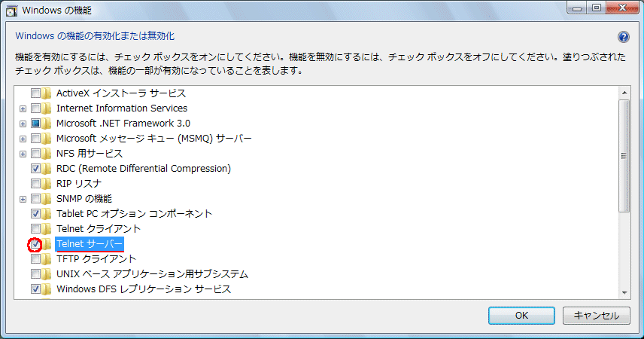Click folder icon next to NFS 用サービス
644x339 pixels.
[47, 154]
